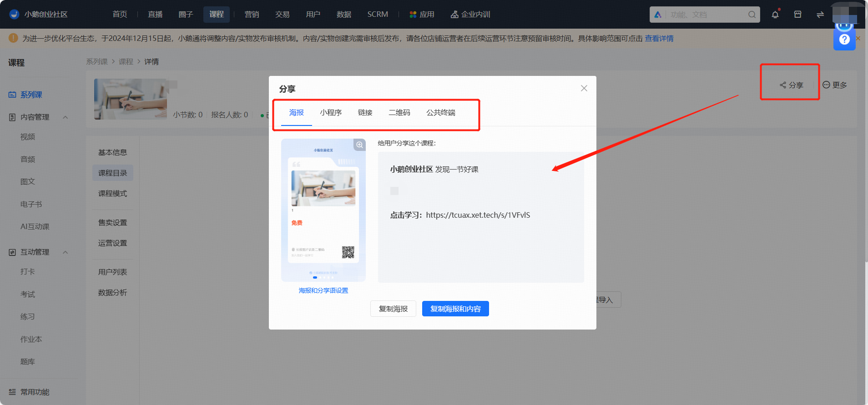Viewport: 868px width, 405px height.
Task: Open the 圈子 top menu
Action: [x=186, y=15]
